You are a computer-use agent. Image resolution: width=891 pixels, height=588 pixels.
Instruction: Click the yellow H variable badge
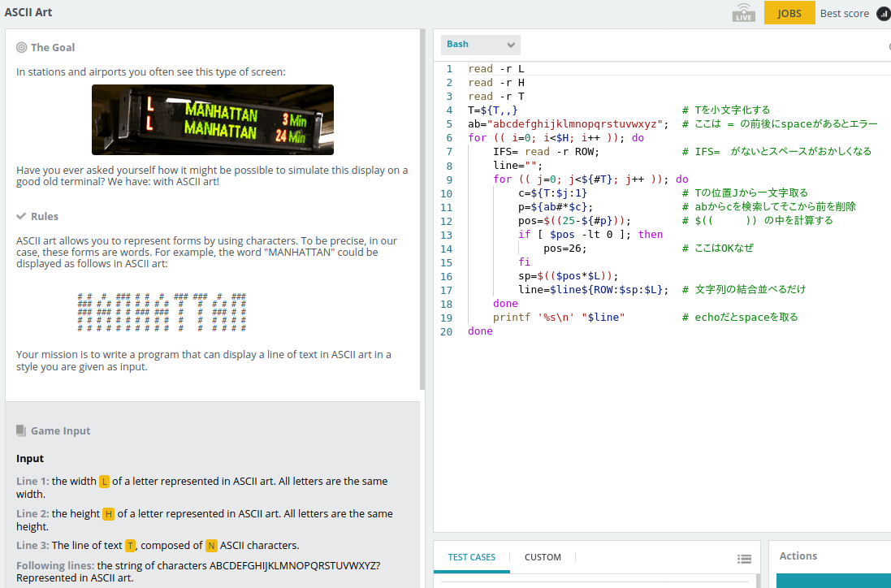pyautogui.click(x=108, y=514)
